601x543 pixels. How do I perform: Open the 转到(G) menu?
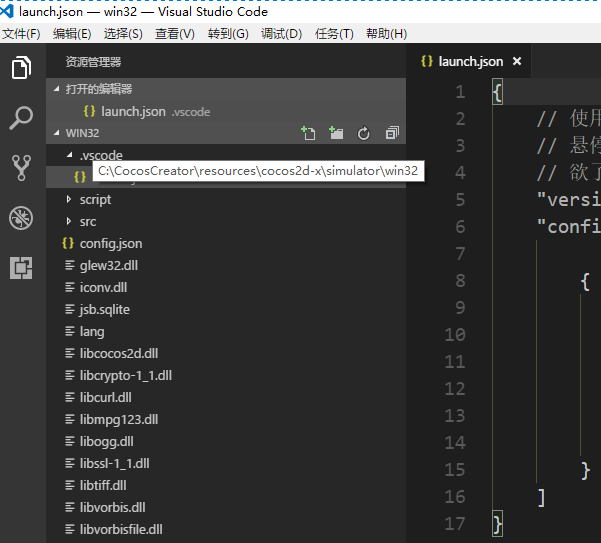228,34
